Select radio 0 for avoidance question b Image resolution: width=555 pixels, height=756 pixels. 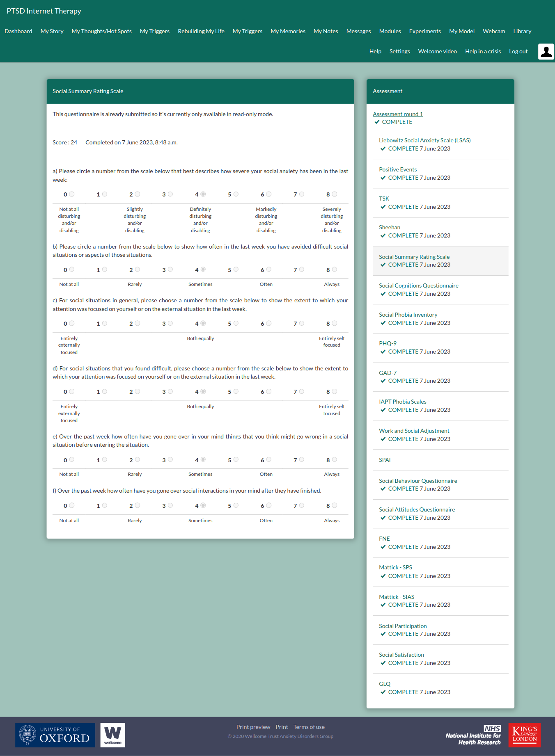[72, 270]
